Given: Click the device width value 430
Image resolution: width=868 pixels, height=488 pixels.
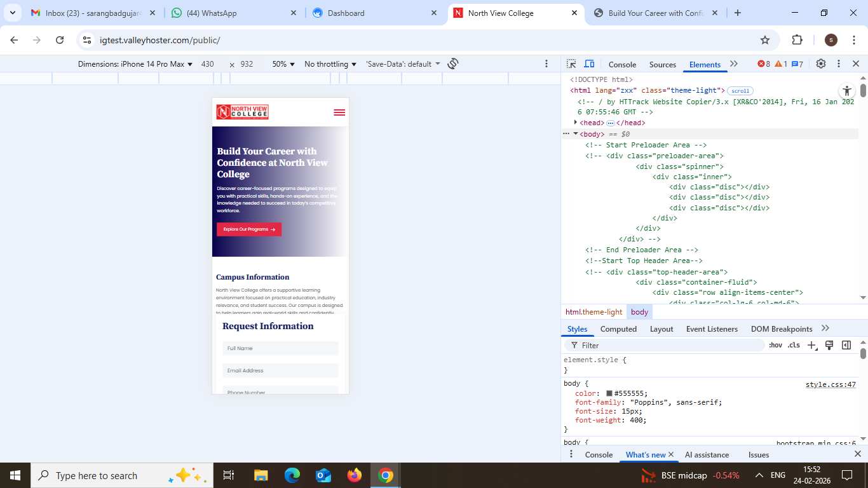Looking at the screenshot, I should pyautogui.click(x=207, y=64).
